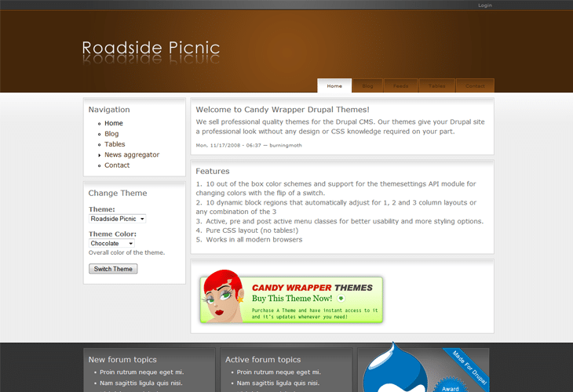
Task: Click the green arrow icon beside Buy This Theme Now
Action: (341, 298)
